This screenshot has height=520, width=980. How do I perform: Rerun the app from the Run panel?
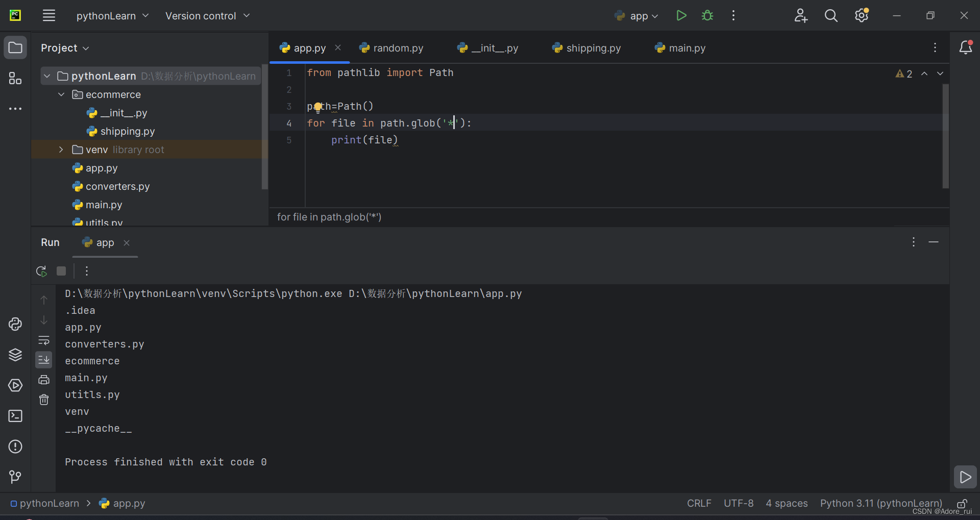pos(40,271)
